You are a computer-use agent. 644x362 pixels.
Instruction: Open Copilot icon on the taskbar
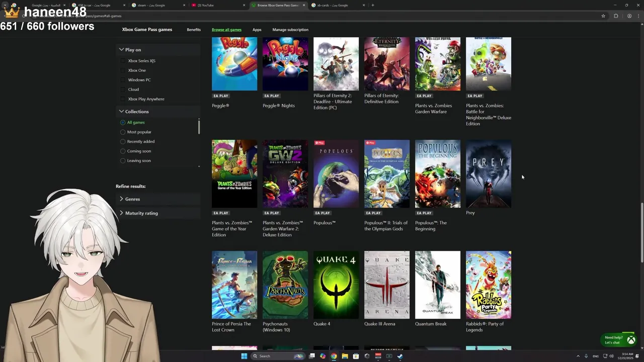(x=323, y=356)
